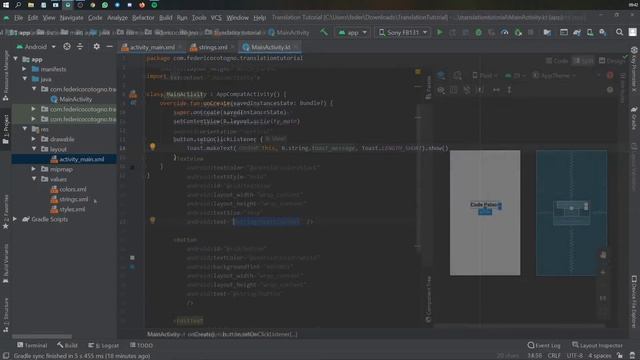Open the AVD Manager phone icon
The width and height of the screenshot is (640, 360).
point(590,32)
